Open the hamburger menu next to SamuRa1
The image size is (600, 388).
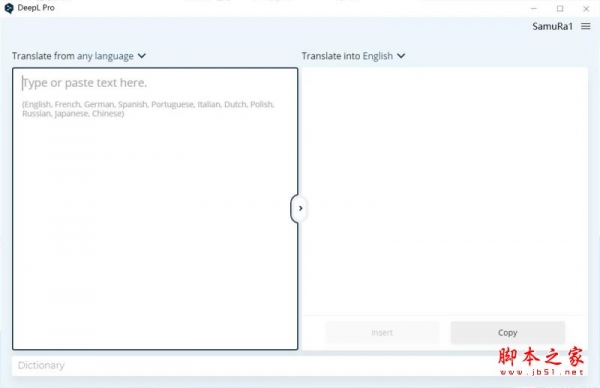coord(585,26)
